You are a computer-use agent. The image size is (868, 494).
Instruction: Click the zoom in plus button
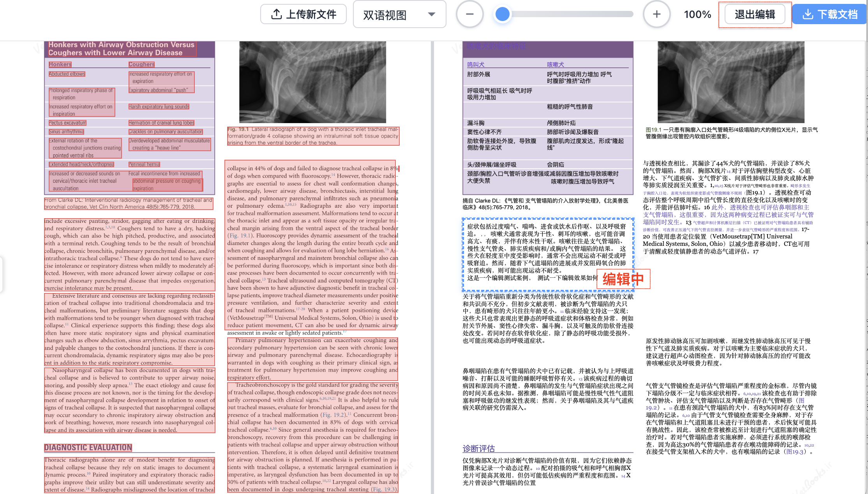[x=657, y=14]
